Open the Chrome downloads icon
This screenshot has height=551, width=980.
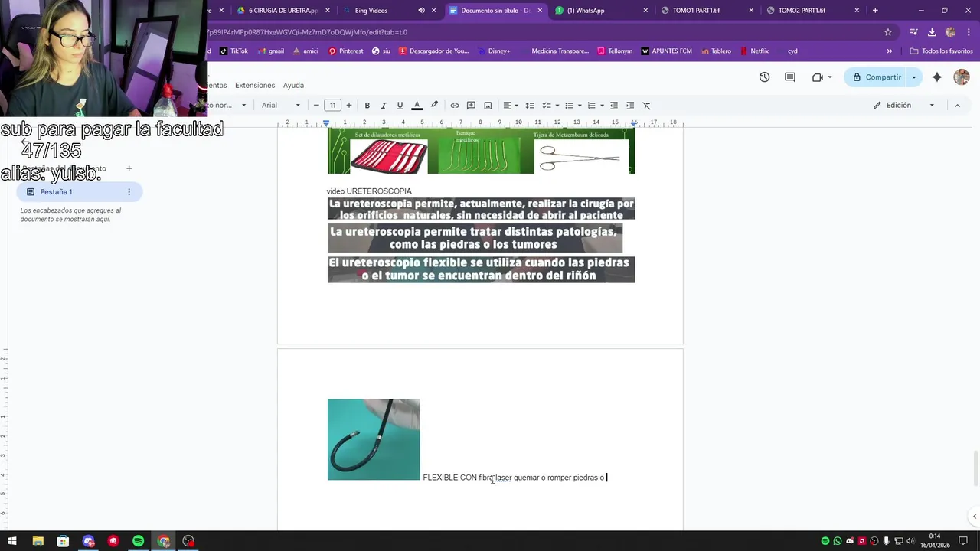[x=932, y=32]
